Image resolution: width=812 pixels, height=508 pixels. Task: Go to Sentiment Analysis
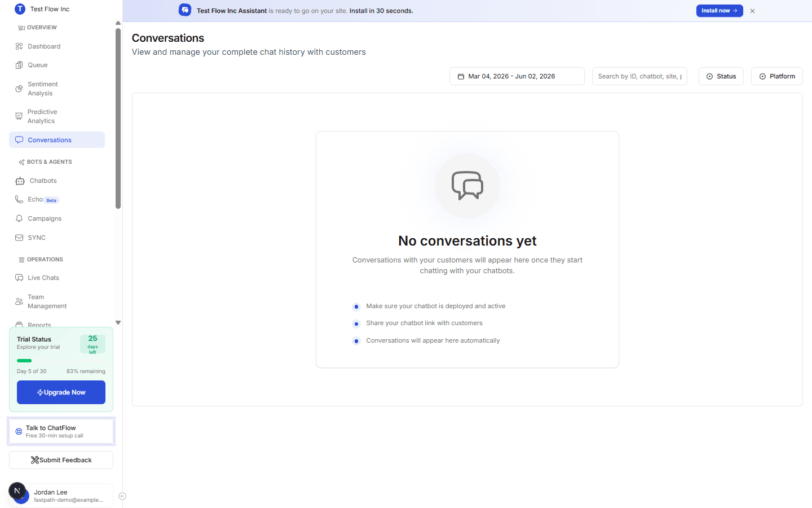tap(57, 89)
